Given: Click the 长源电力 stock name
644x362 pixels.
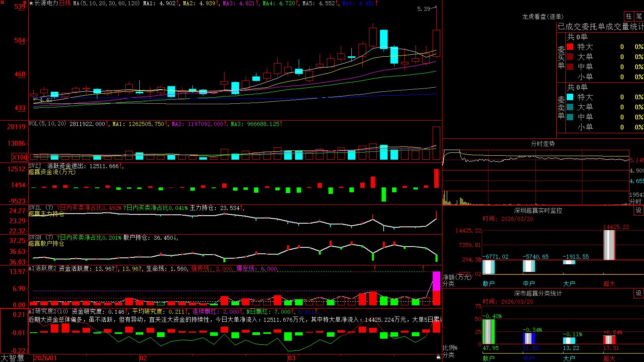Looking at the screenshot, I should click(46, 3).
